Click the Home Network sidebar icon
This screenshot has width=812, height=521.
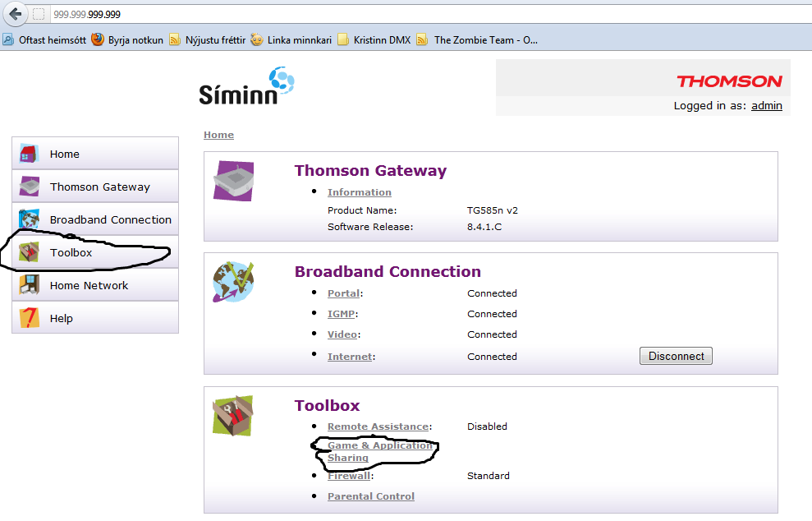(30, 285)
